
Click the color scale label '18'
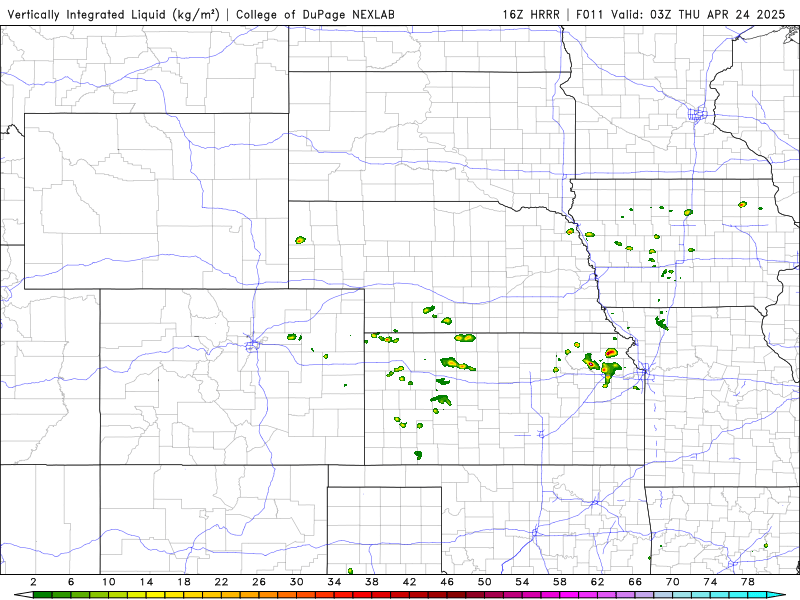[184, 582]
